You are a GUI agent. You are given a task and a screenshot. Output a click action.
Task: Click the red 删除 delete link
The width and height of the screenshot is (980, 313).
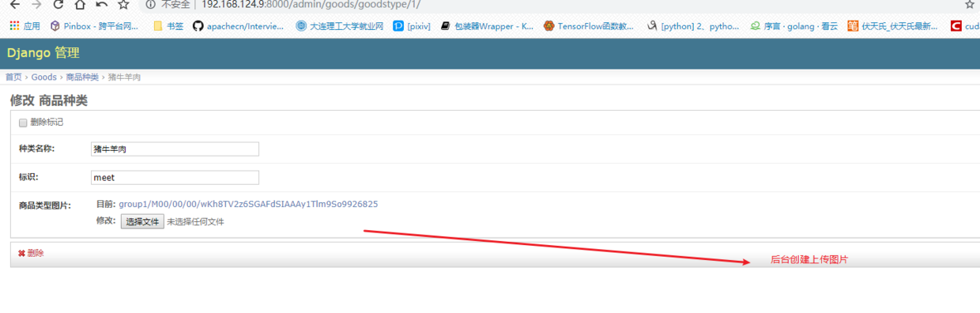click(31, 253)
